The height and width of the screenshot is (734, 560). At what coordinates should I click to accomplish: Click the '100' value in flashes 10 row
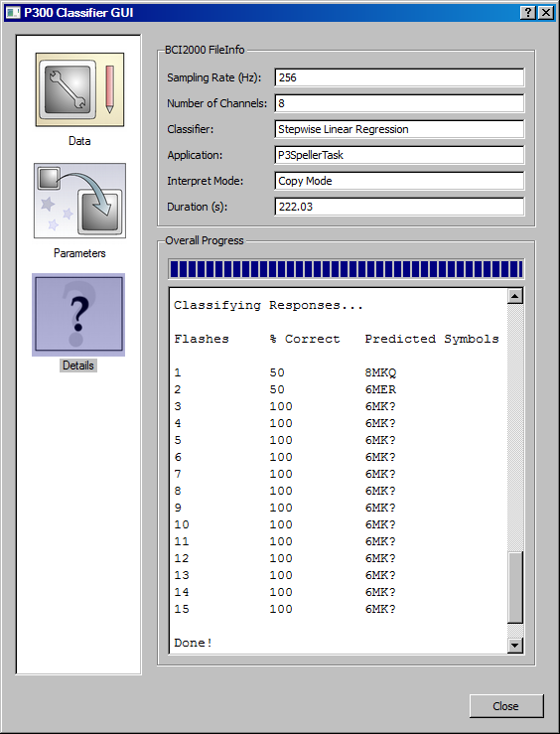coord(281,524)
